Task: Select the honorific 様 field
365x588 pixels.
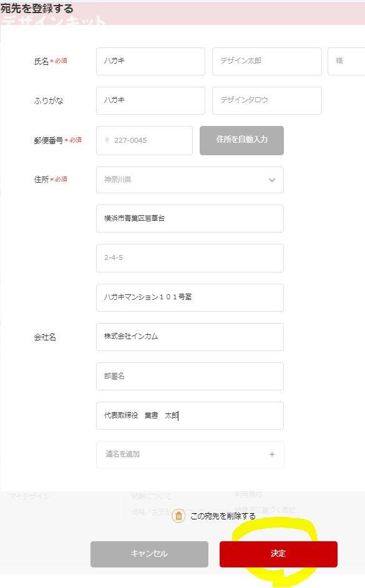Action: coord(346,61)
